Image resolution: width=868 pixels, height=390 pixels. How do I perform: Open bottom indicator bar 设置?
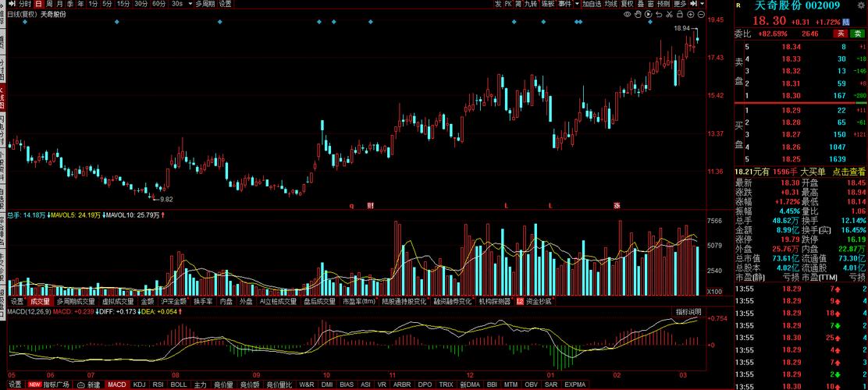click(14, 385)
